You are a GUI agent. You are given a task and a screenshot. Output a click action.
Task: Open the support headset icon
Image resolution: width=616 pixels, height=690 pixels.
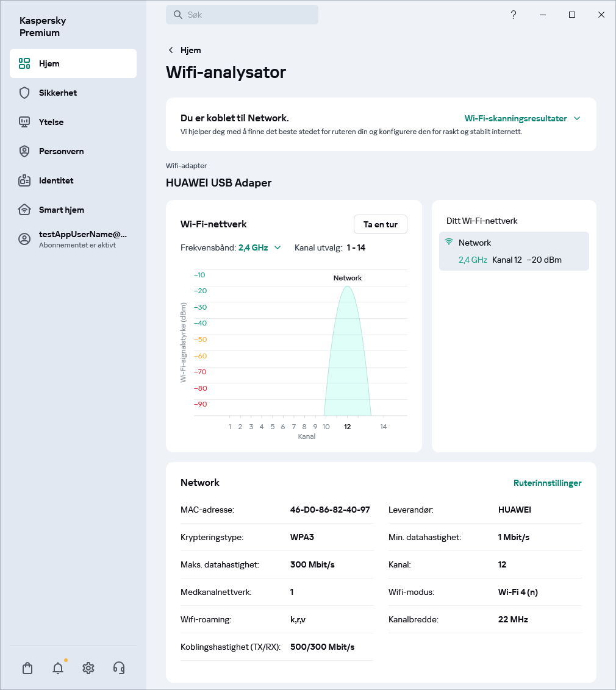point(119,668)
